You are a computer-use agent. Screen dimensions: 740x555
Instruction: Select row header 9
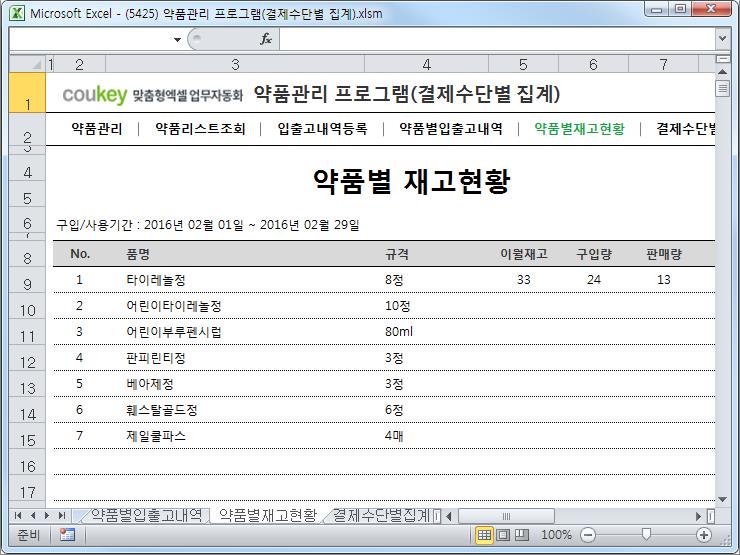(x=27, y=280)
